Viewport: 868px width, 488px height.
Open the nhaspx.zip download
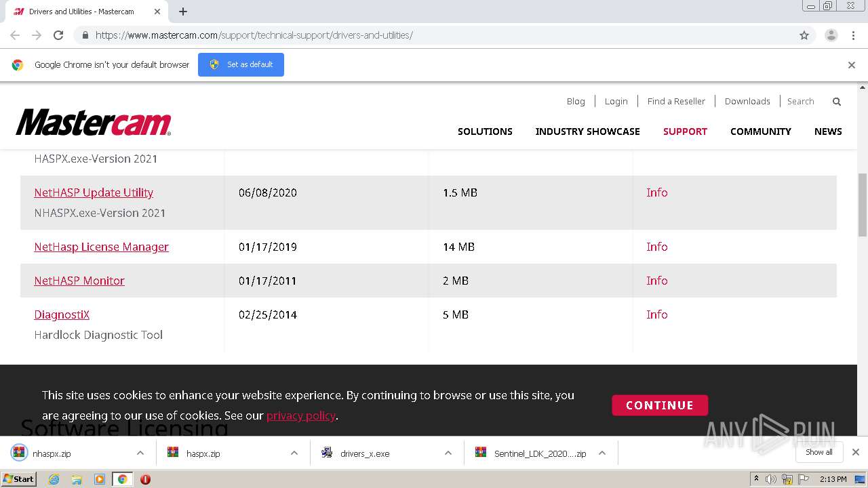click(x=52, y=453)
